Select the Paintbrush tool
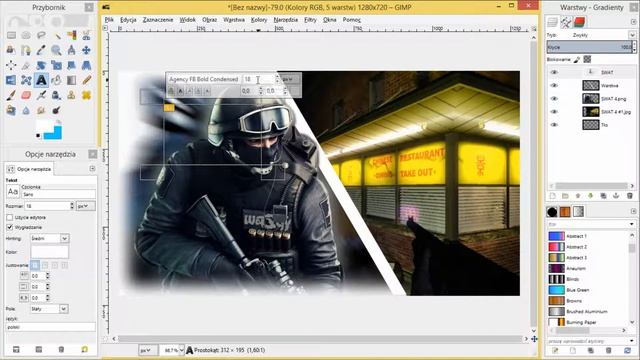The height and width of the screenshot is (360, 640). [x=11, y=96]
